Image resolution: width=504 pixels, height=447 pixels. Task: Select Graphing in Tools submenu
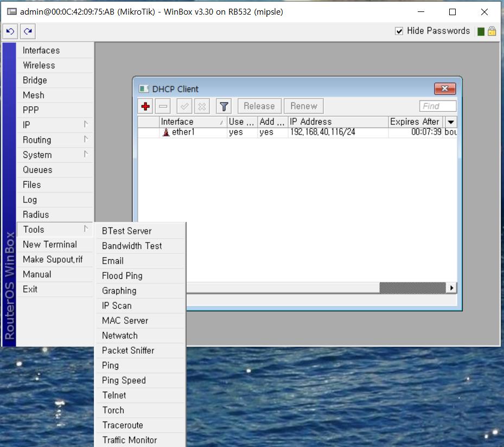(x=141, y=291)
